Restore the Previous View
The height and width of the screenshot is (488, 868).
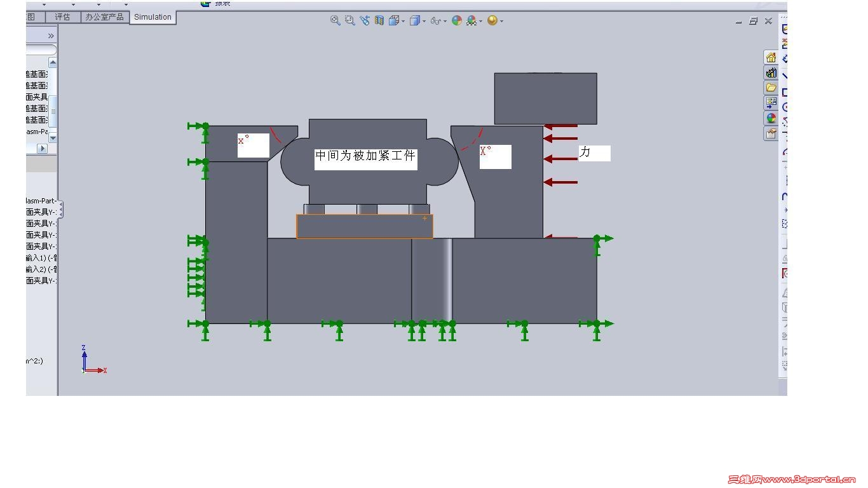tap(364, 20)
